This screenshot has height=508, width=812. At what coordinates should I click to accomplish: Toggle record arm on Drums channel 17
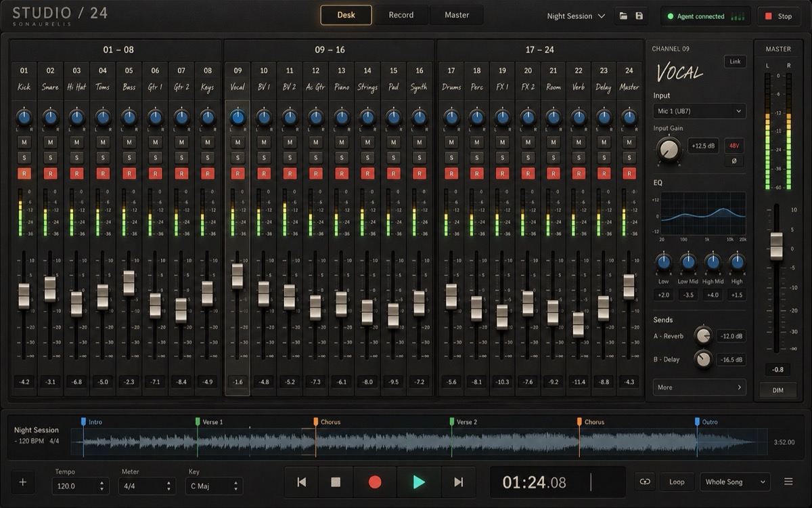451,173
